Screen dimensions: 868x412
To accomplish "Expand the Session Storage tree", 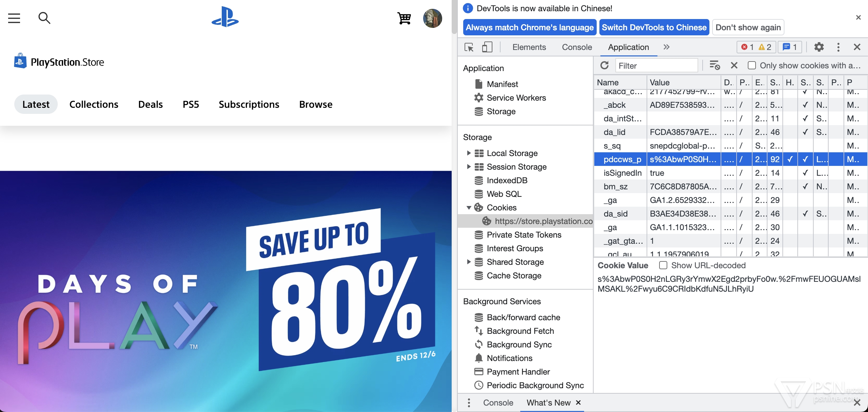I will pyautogui.click(x=469, y=167).
